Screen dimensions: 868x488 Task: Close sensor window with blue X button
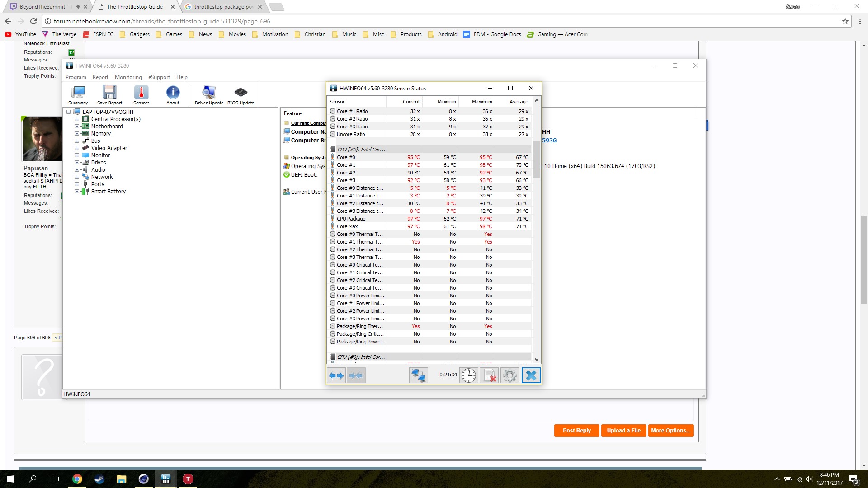pyautogui.click(x=531, y=375)
